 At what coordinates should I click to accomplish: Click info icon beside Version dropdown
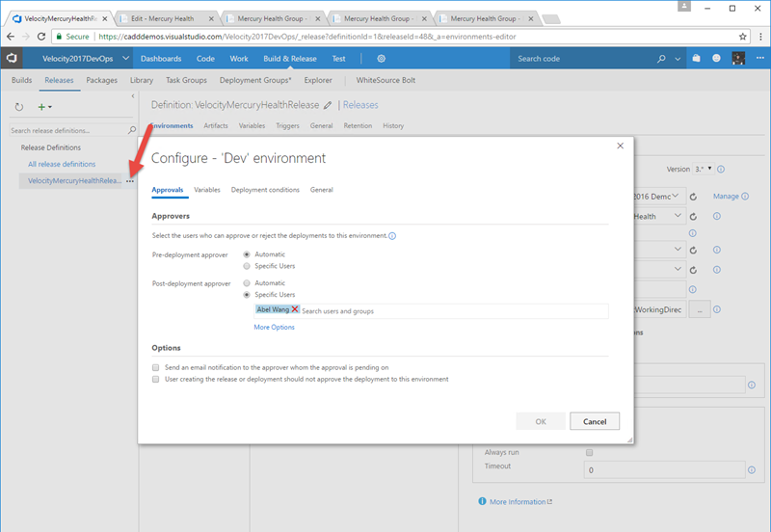pos(721,169)
